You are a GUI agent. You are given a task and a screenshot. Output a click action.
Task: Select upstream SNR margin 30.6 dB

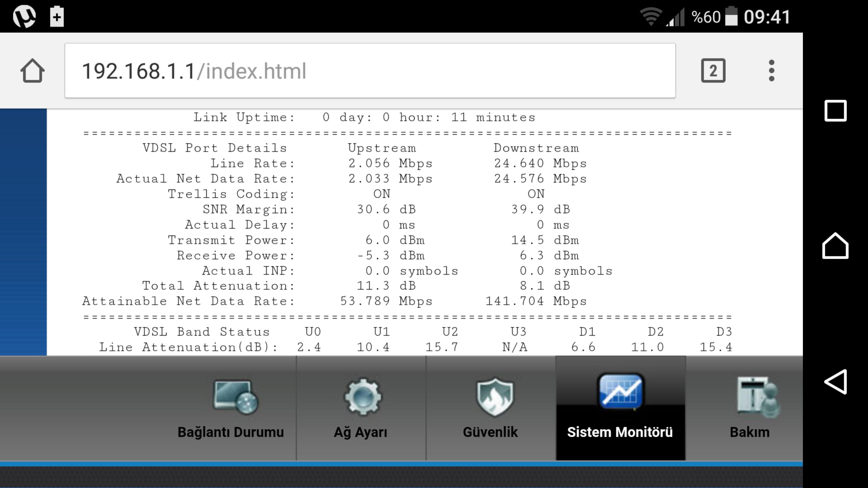pyautogui.click(x=386, y=209)
